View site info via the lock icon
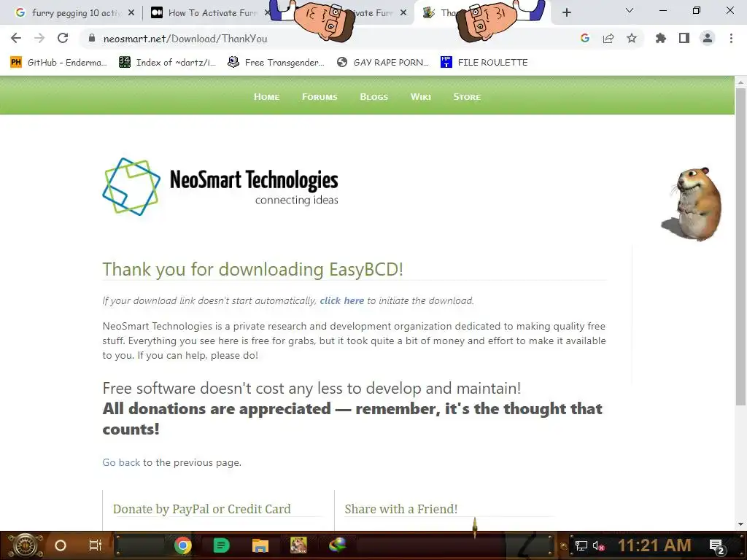747x560 pixels. tap(92, 39)
